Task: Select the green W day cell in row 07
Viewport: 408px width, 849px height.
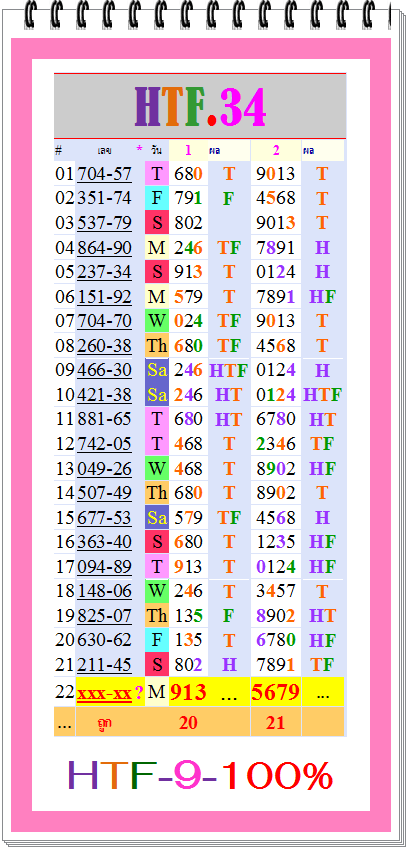Action: [x=157, y=321]
